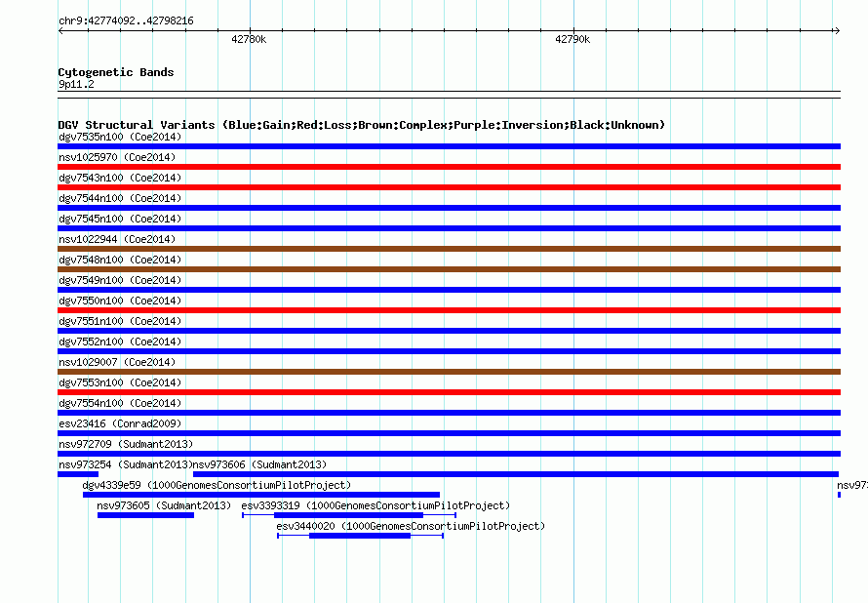Click the nsv973254 (Sudmant2013) short blue bar
Viewport: 868px width, 603px height.
(x=78, y=474)
